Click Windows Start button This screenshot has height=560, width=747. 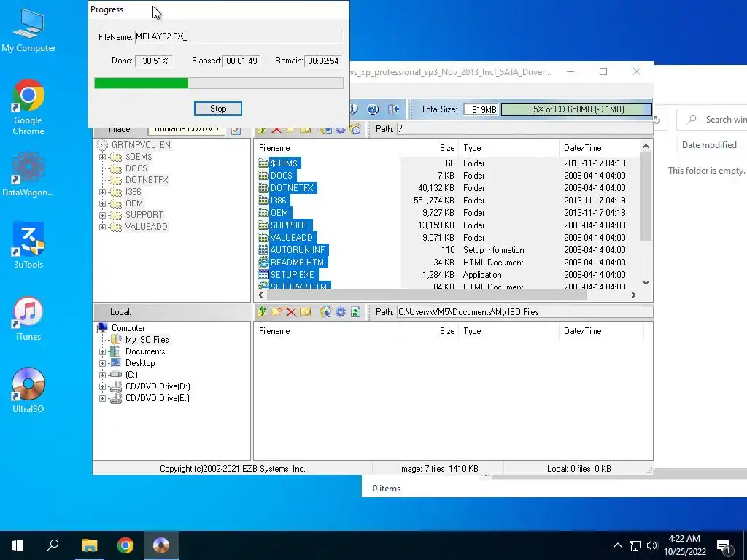coord(18,545)
